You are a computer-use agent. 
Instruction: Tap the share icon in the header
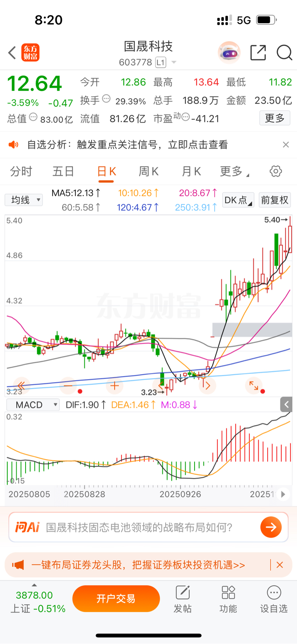click(258, 53)
